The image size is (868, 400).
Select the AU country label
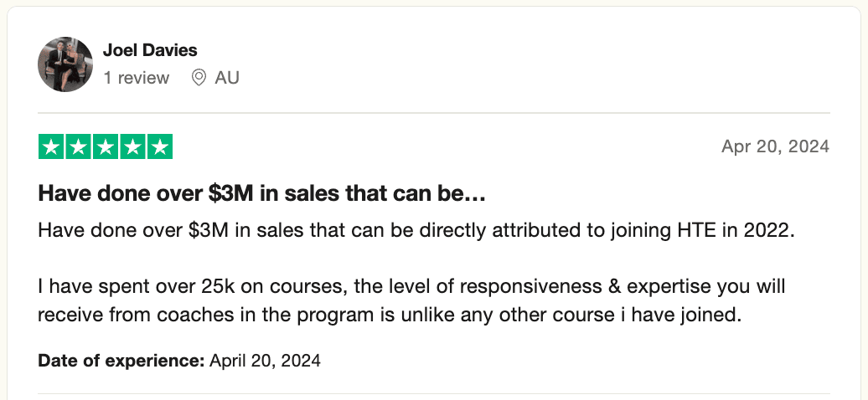[x=227, y=78]
